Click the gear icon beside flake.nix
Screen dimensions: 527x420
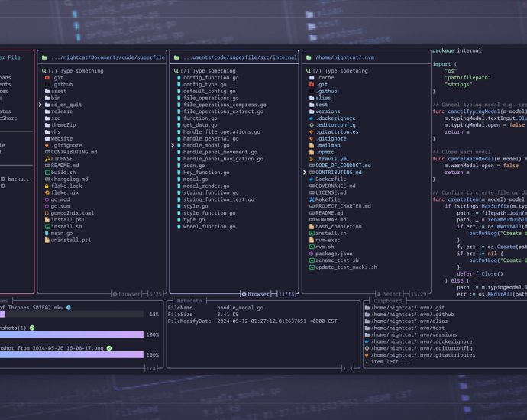tap(47, 192)
